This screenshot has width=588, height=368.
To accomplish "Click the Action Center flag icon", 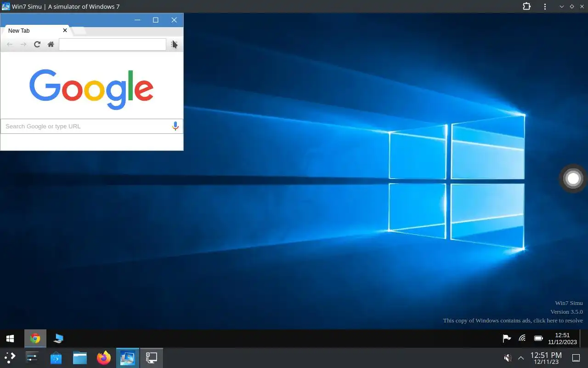I will (x=507, y=339).
